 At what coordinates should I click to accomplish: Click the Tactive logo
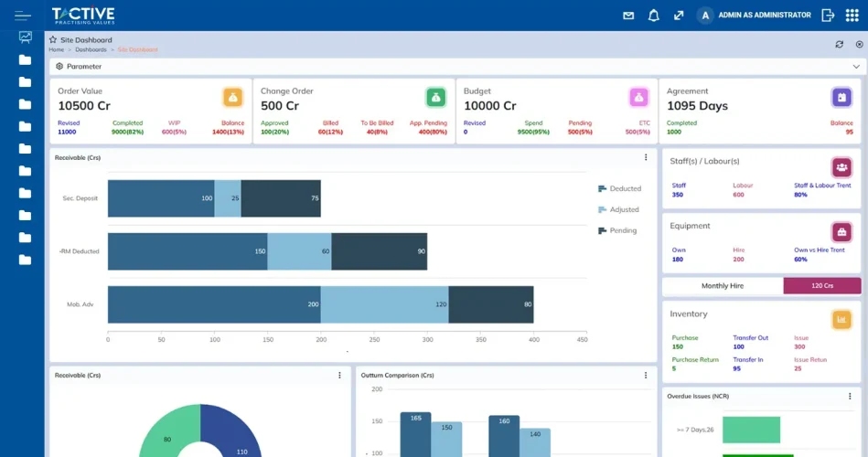point(83,16)
